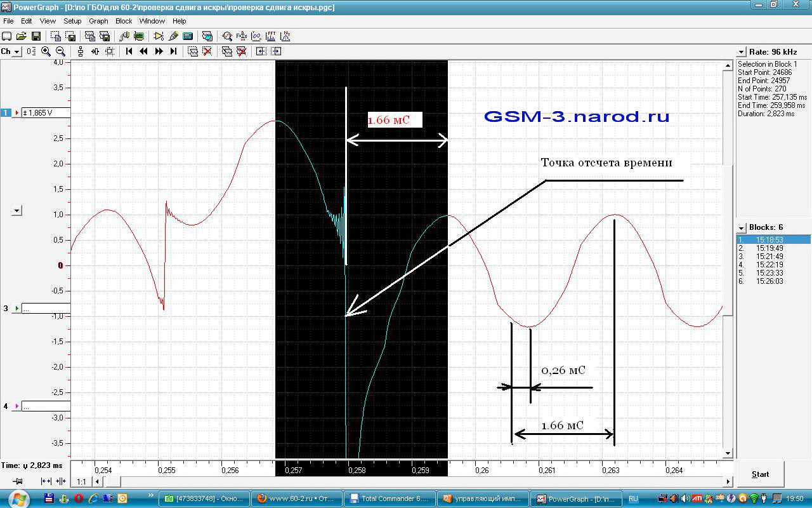The image size is (812, 508).
Task: Open the Nx histogram icon
Action: click(x=285, y=36)
